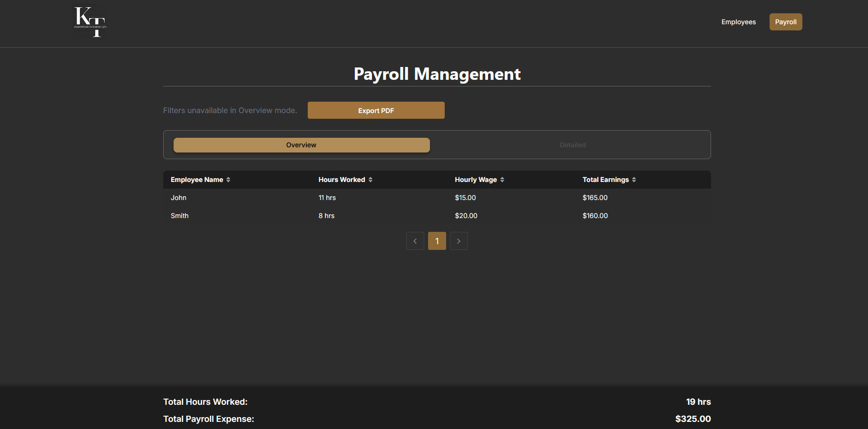Select page 1 in pagination

pyautogui.click(x=437, y=241)
